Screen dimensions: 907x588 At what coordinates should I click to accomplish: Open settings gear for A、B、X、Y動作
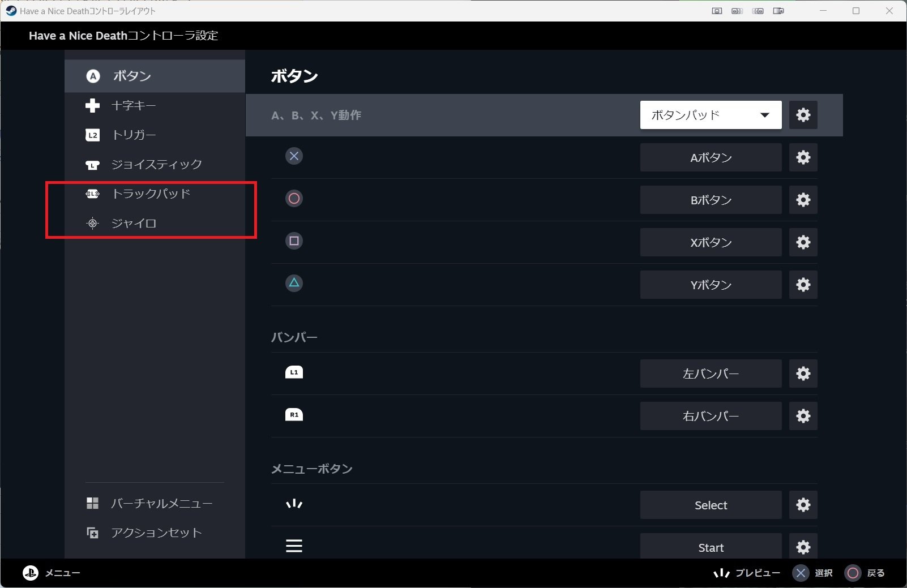pyautogui.click(x=803, y=115)
